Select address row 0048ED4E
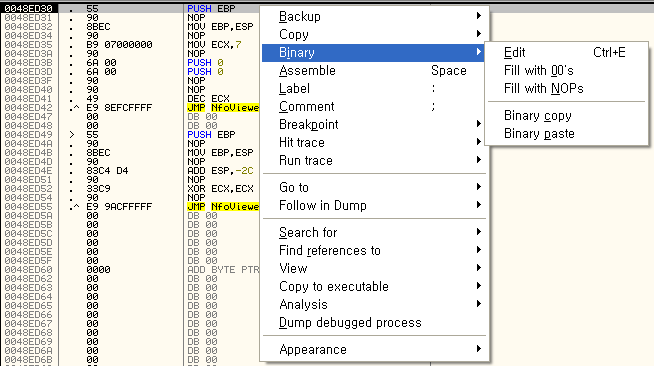 28,170
